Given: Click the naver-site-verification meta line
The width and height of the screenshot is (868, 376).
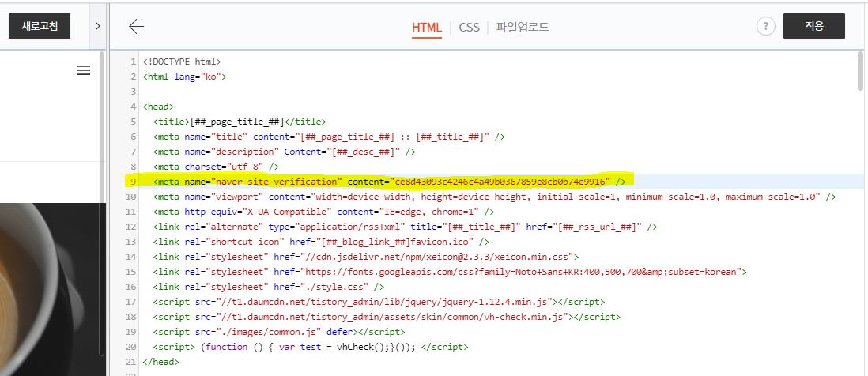Looking at the screenshot, I should [x=390, y=182].
